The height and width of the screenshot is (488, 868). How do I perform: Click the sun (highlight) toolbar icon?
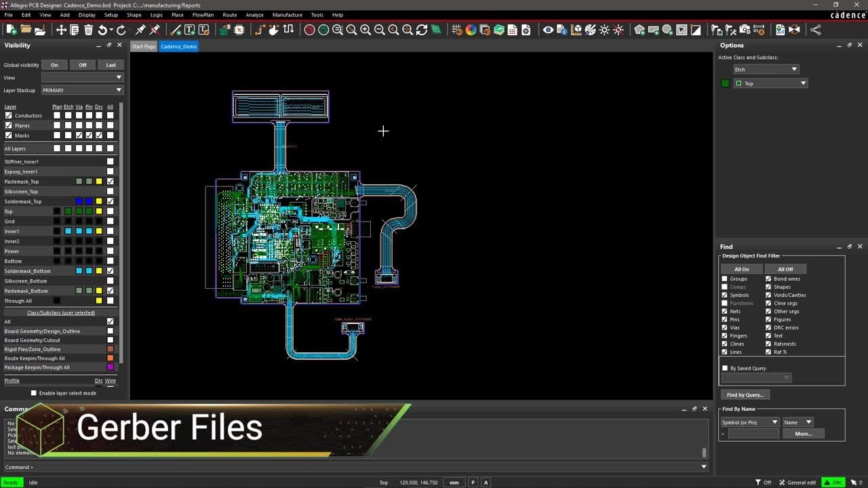click(604, 30)
